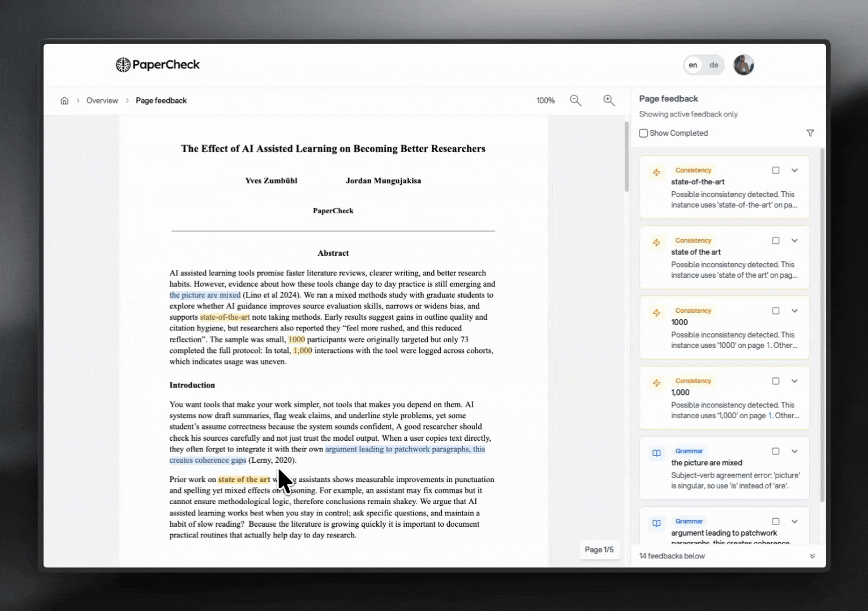868x611 pixels.
Task: Click the Consistency tag on '1,000' card
Action: 693,381
